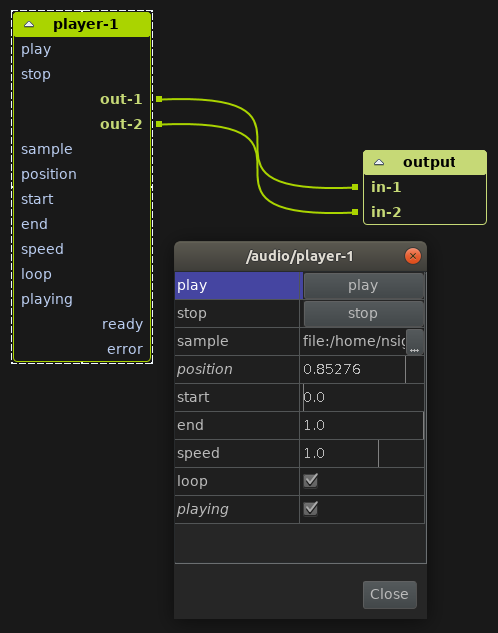Click the error port on player-1 node
This screenshot has width=498, height=633.
[125, 349]
